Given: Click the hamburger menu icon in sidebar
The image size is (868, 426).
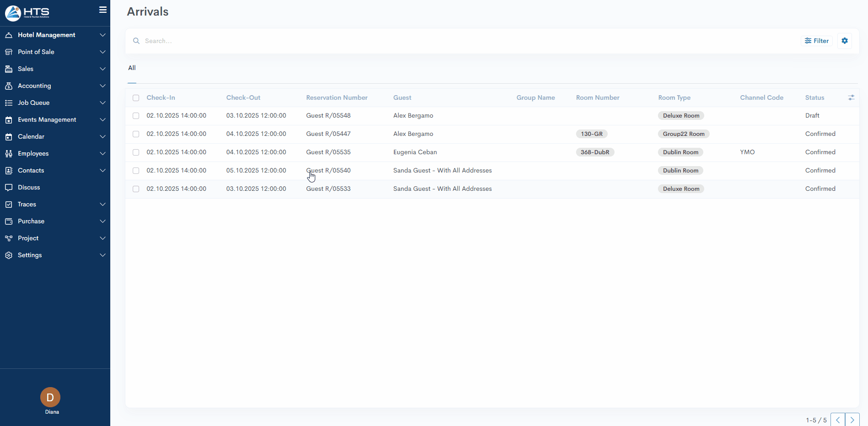Looking at the screenshot, I should tap(103, 10).
